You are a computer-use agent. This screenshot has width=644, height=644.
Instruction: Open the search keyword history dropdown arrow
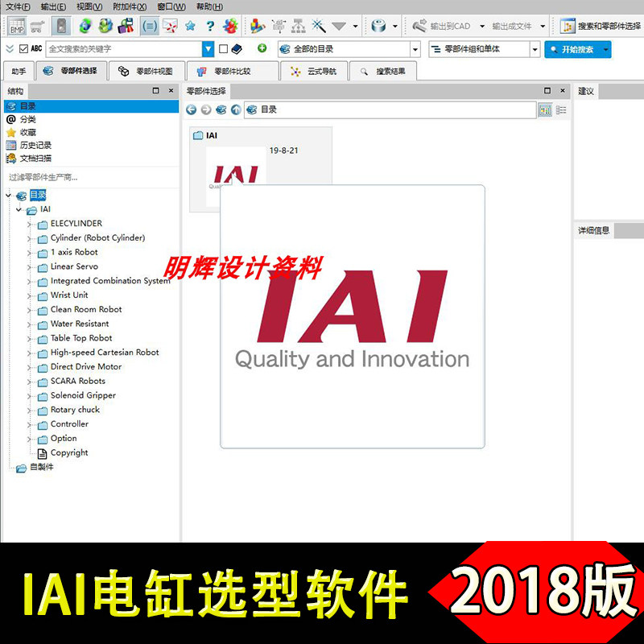pos(208,49)
